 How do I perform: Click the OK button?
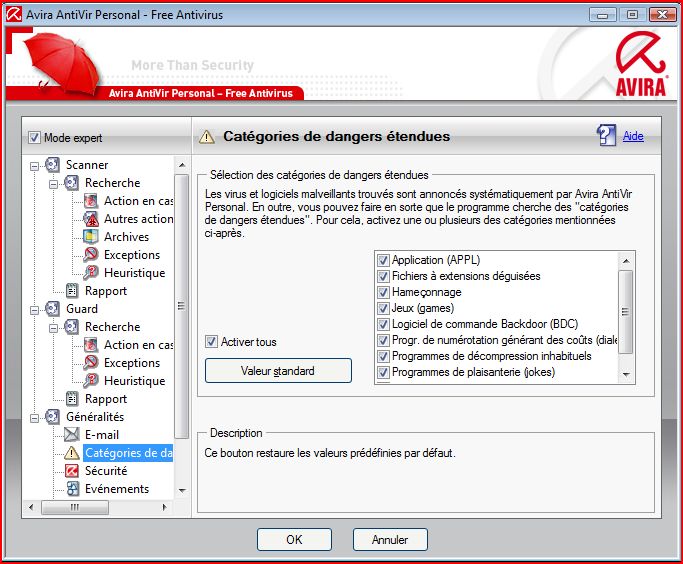click(294, 540)
